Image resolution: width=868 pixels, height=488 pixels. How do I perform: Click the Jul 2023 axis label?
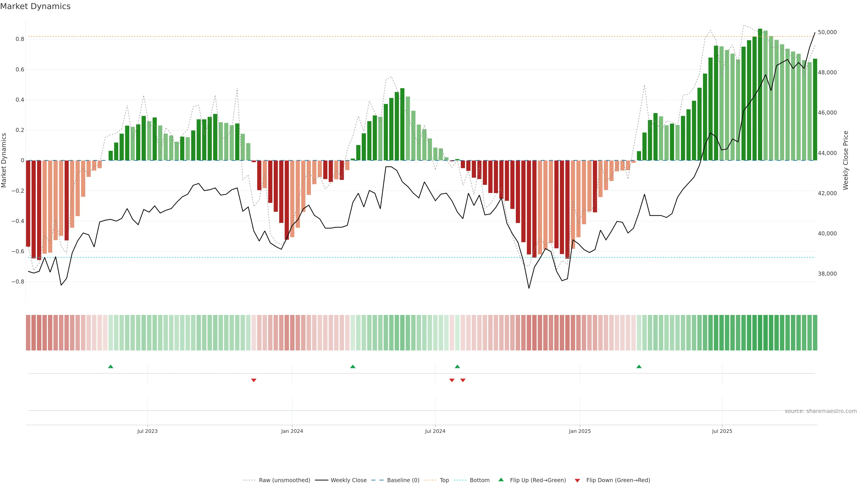tap(147, 431)
